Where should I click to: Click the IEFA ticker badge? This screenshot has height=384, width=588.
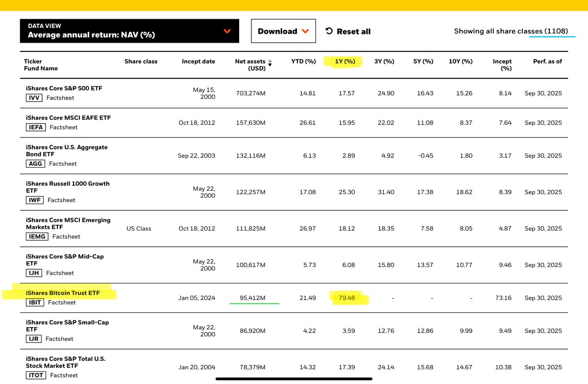click(36, 127)
